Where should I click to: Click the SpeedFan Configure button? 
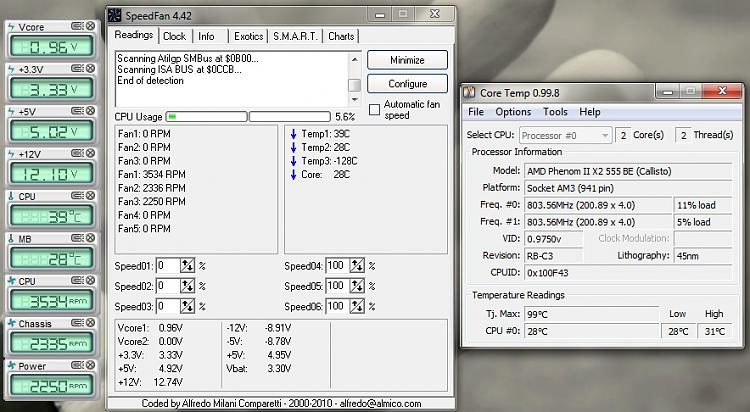coord(408,84)
